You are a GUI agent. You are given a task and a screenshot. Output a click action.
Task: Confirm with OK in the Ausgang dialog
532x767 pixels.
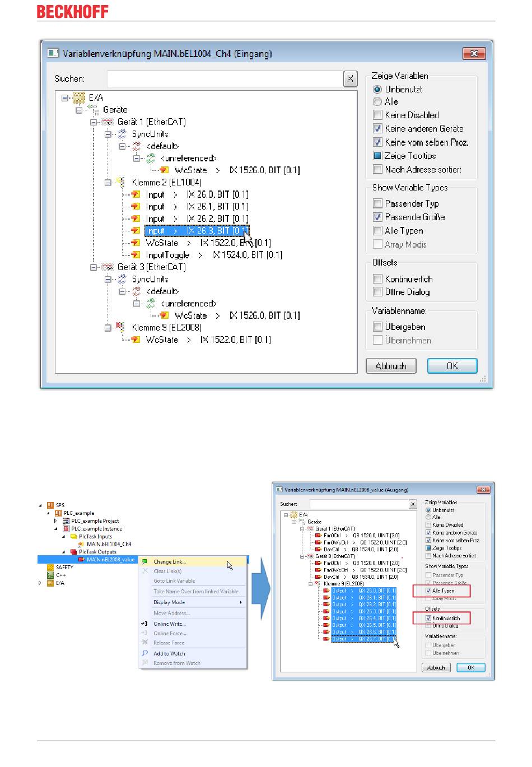[471, 667]
